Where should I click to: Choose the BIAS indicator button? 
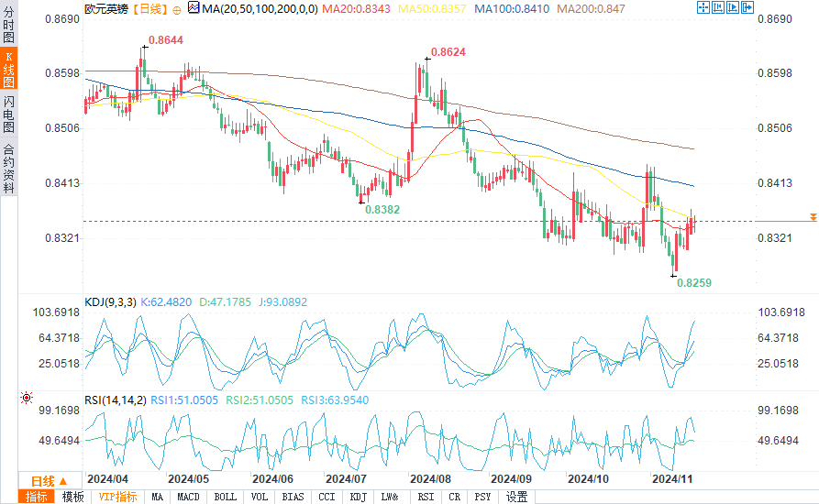(293, 497)
